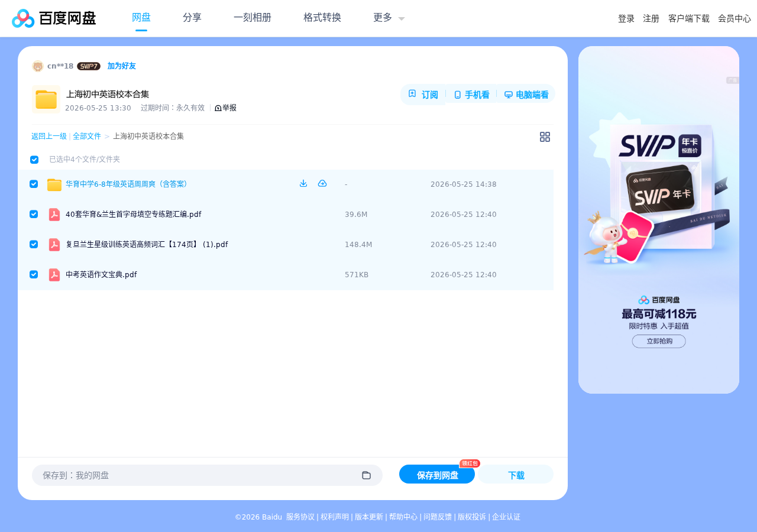The width and height of the screenshot is (757, 532).
Task: Open 中考英语作文宝典.pdf file name
Action: 101,275
